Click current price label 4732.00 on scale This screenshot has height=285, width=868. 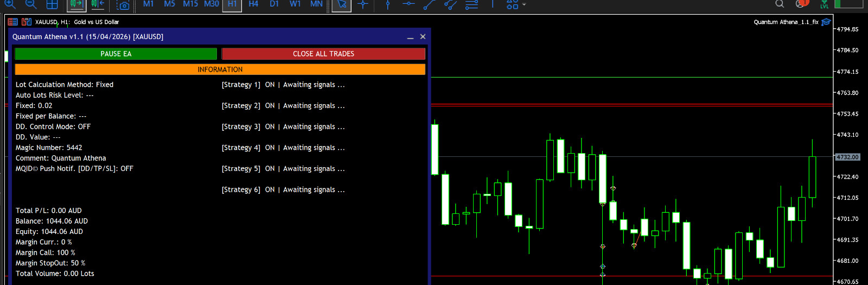pyautogui.click(x=847, y=157)
